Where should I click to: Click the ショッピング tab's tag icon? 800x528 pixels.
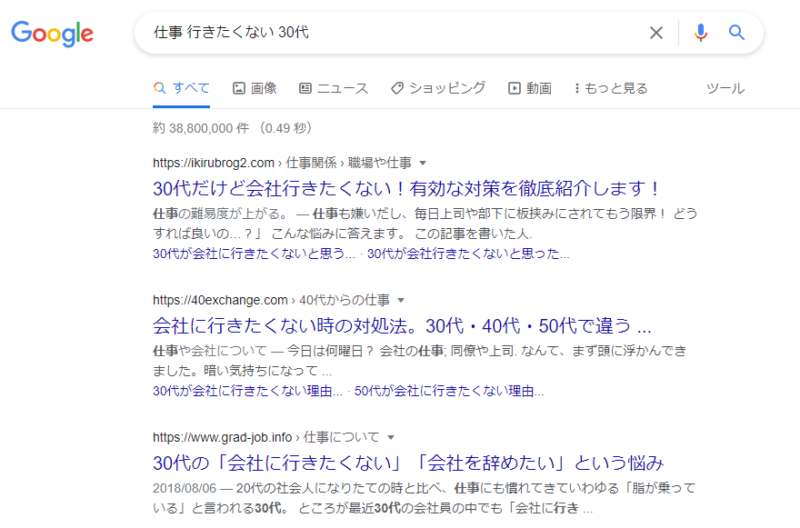tap(397, 88)
